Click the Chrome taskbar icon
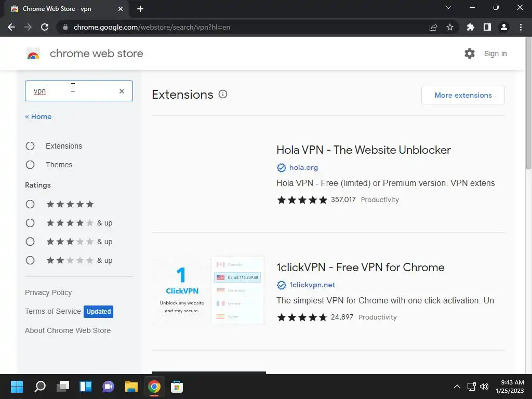Viewport: 532px width, 399px height. [154, 387]
